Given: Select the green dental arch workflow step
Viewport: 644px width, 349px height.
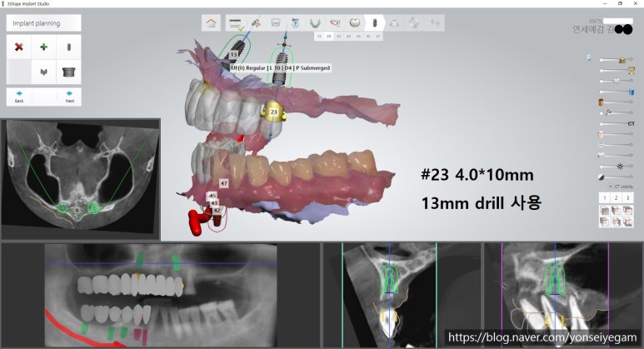Looking at the screenshot, I should (x=316, y=22).
